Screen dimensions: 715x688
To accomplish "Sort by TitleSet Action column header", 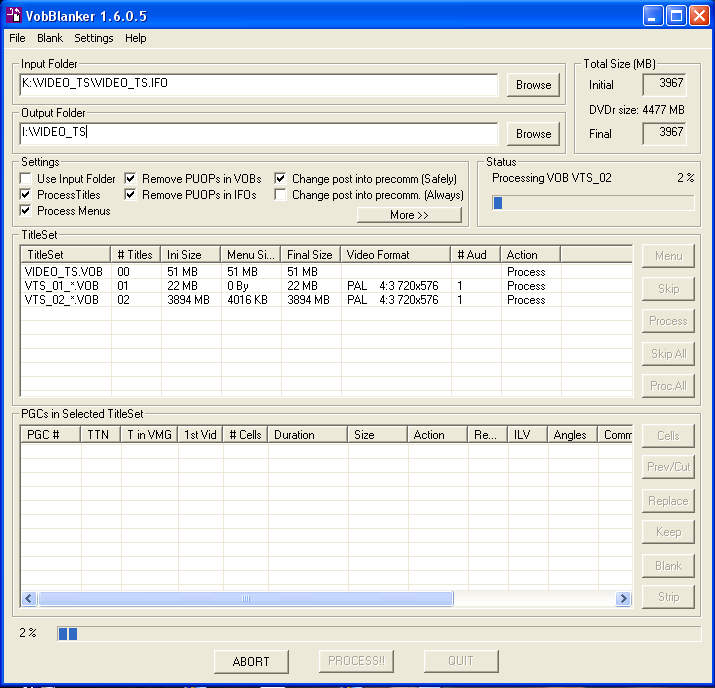I will tap(530, 254).
